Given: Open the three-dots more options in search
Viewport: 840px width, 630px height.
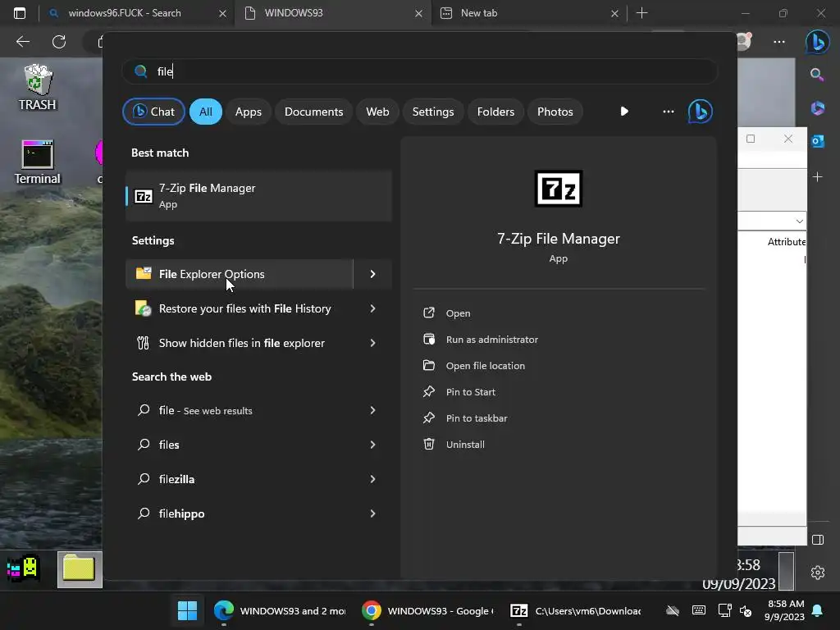Looking at the screenshot, I should pos(668,112).
